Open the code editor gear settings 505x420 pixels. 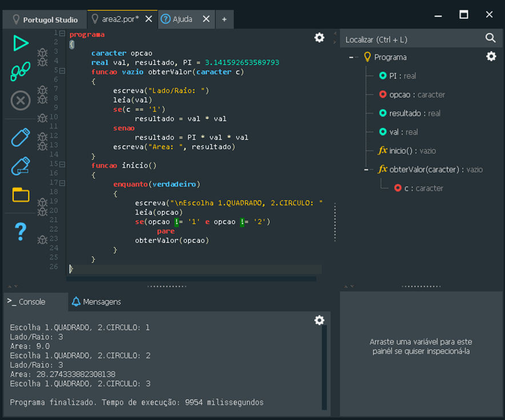coord(319,38)
